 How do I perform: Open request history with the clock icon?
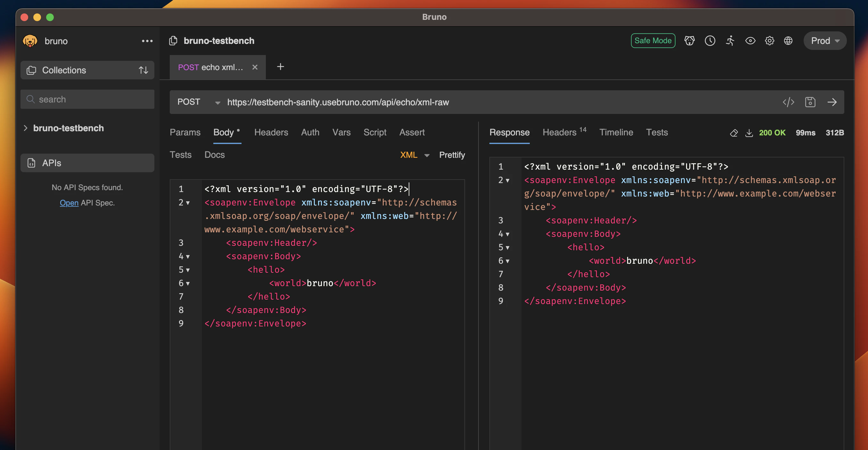pos(710,40)
